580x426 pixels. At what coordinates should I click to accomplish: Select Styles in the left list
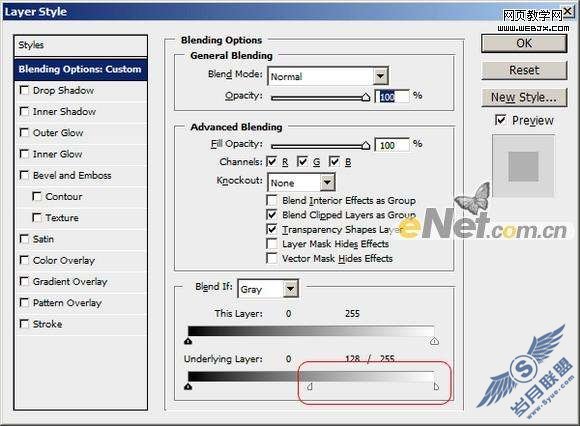(x=81, y=46)
